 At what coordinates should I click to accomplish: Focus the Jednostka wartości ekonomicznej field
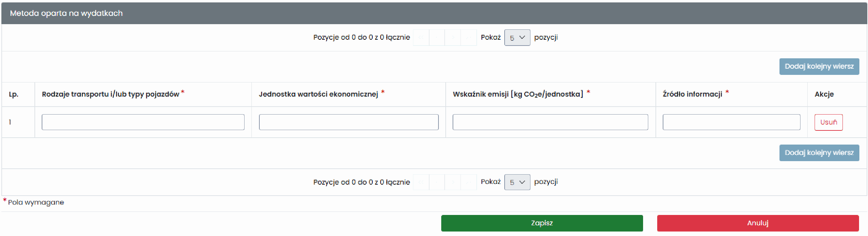tap(349, 122)
